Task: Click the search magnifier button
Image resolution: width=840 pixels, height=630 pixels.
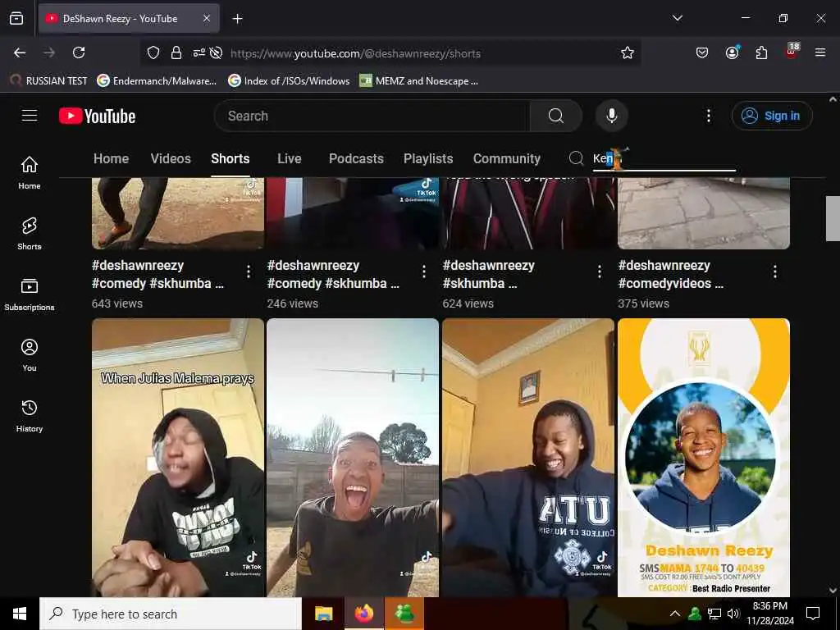Action: coord(555,116)
